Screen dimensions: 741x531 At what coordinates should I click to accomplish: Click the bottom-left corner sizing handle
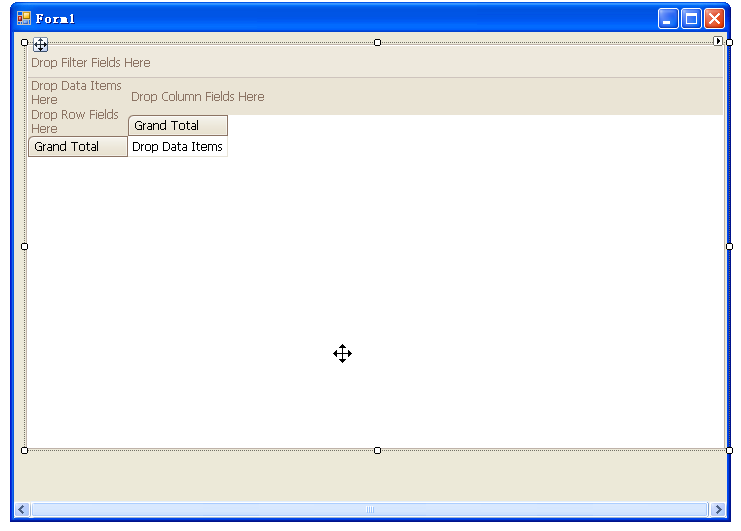coord(25,451)
